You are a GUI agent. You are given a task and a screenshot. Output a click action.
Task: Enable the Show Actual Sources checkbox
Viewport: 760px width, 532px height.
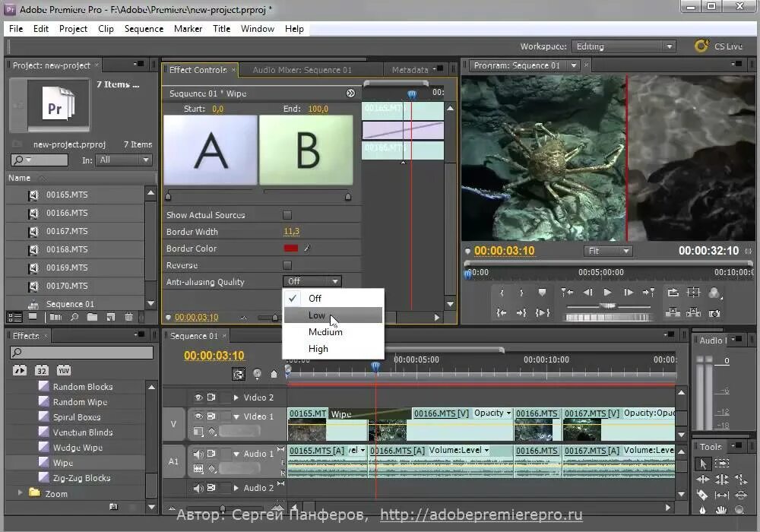pos(287,215)
